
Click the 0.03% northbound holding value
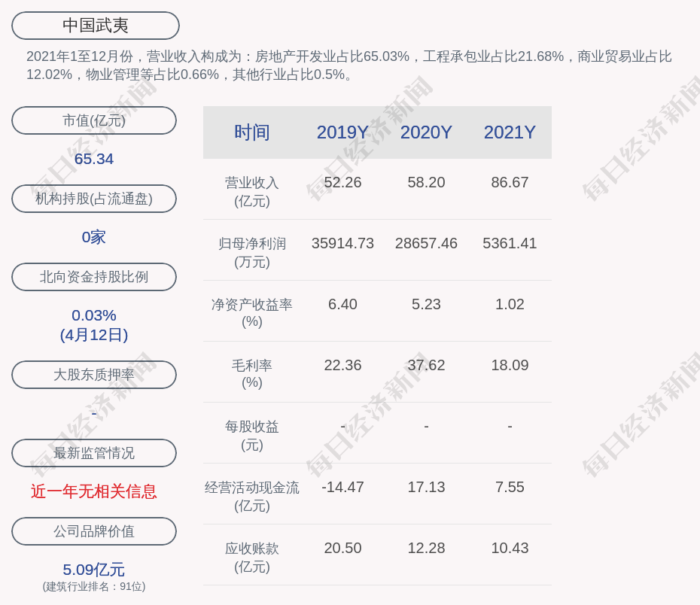94,315
